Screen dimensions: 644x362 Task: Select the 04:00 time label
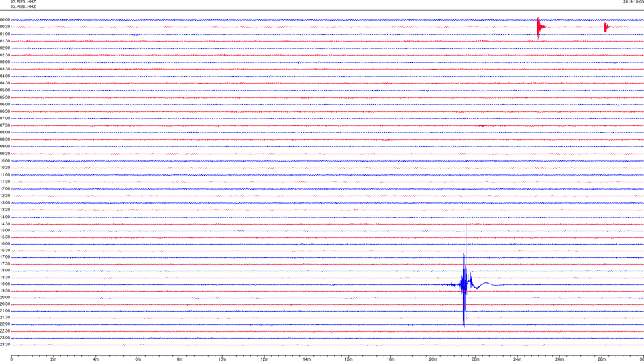point(5,76)
